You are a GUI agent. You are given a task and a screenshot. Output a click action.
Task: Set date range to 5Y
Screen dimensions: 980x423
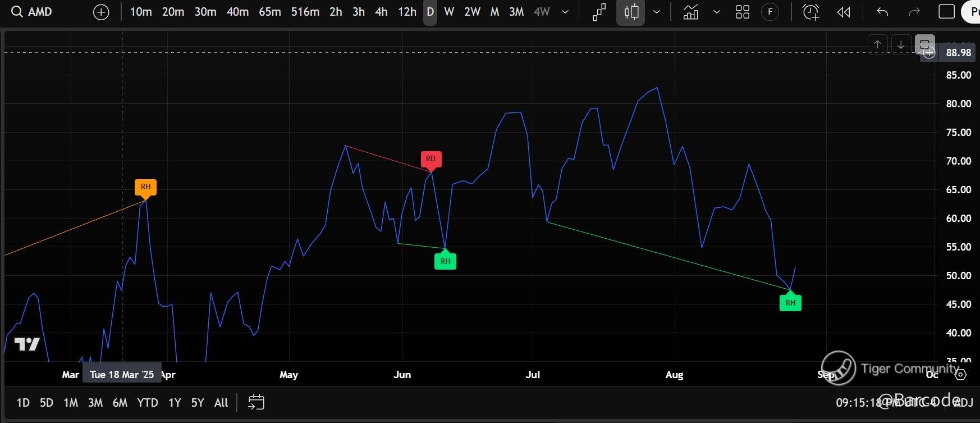click(x=198, y=403)
